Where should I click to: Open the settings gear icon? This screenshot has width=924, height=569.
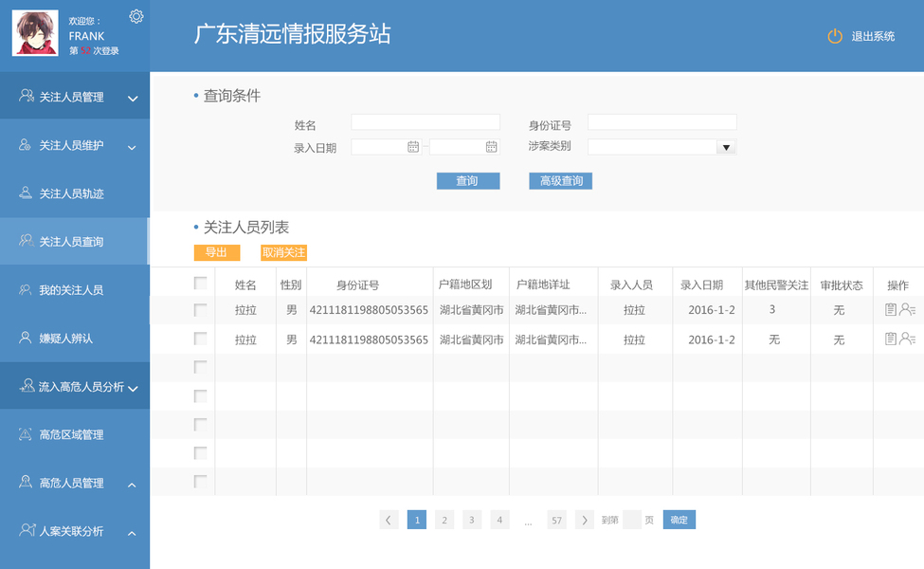136,16
